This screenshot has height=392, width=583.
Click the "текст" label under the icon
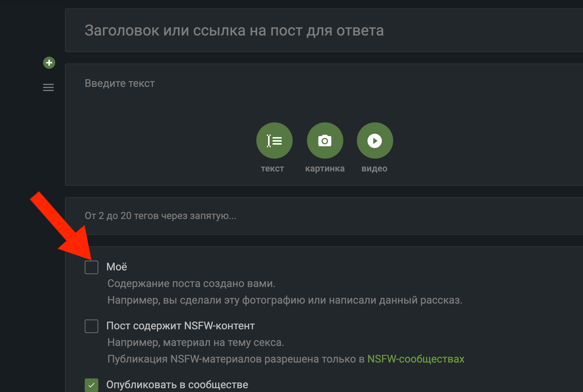click(x=272, y=168)
